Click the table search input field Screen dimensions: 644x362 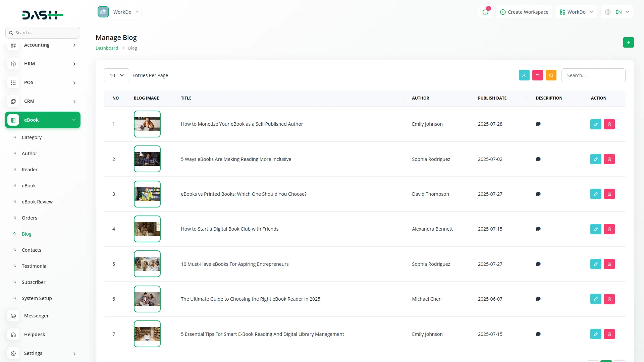[593, 75]
